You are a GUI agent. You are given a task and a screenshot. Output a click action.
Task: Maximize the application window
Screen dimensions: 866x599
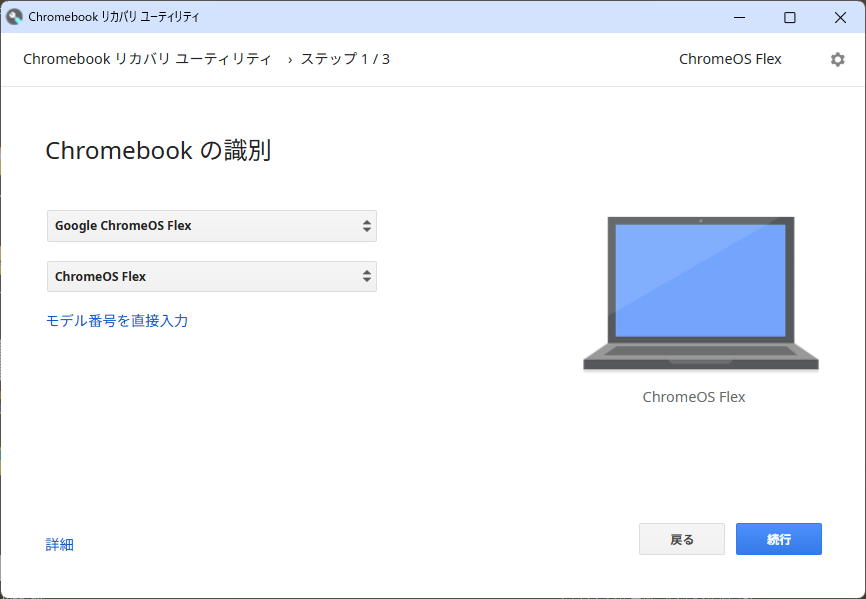tap(789, 17)
